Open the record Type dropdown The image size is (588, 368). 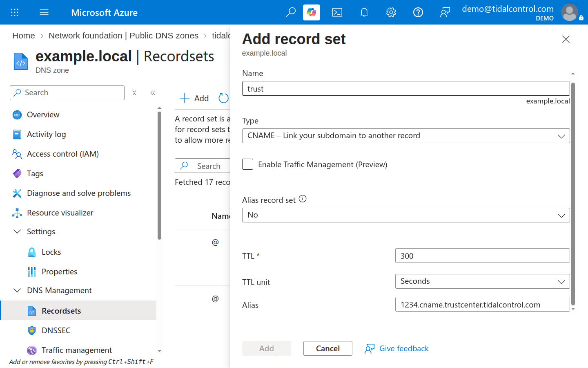[406, 136]
